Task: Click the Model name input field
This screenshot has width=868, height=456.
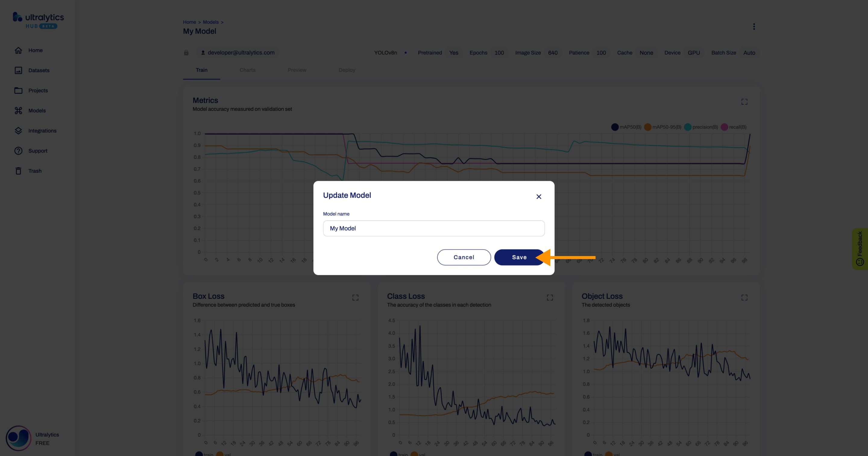Action: (x=433, y=228)
